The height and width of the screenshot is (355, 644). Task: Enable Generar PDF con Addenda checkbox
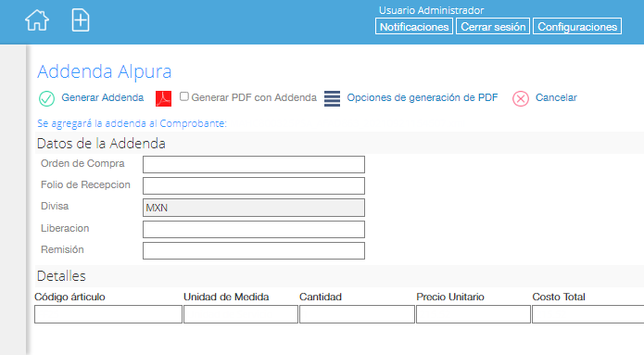coord(184,96)
